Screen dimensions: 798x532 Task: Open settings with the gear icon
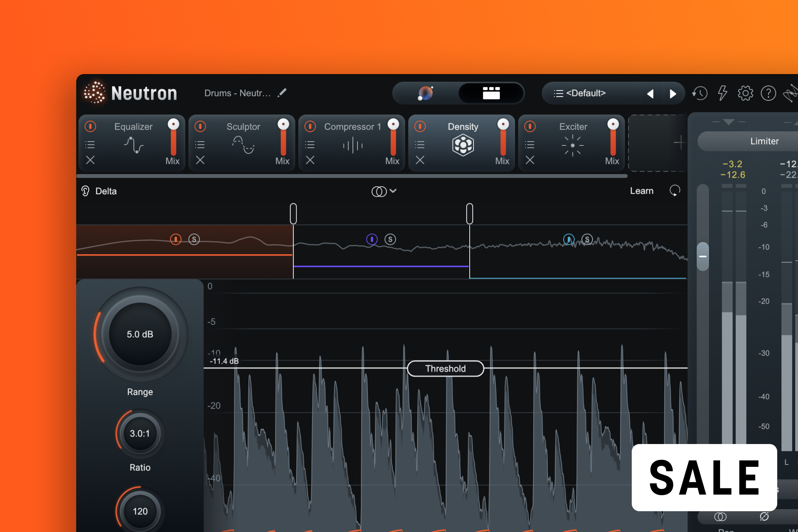(745, 93)
